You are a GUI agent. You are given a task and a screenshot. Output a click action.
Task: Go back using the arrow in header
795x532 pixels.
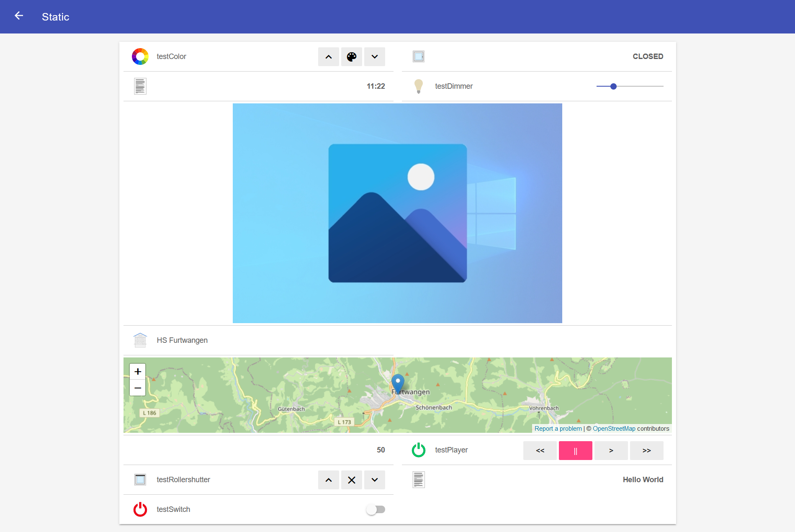[19, 16]
